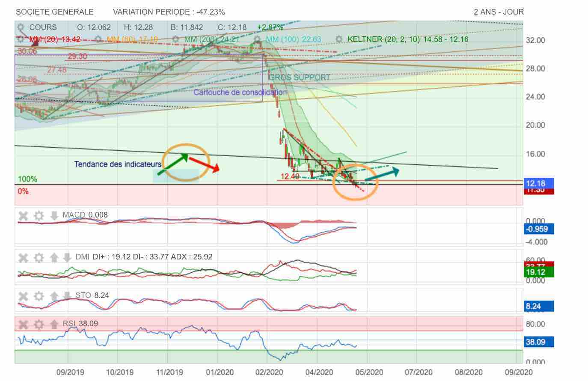Remove the MACD indicator panel

coord(23,215)
